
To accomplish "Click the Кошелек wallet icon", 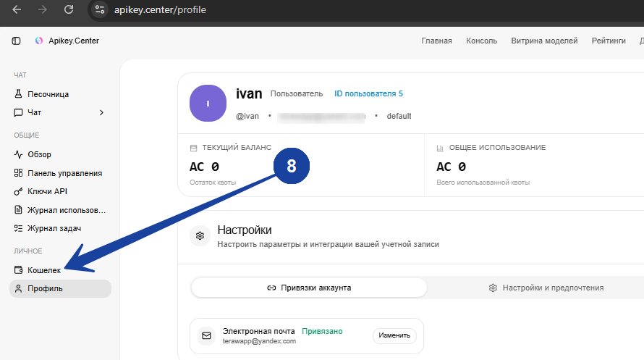I will (18, 270).
